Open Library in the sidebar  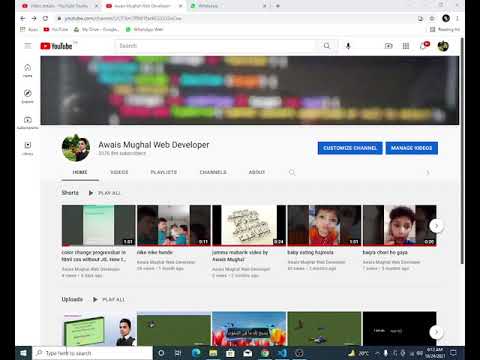[28, 148]
